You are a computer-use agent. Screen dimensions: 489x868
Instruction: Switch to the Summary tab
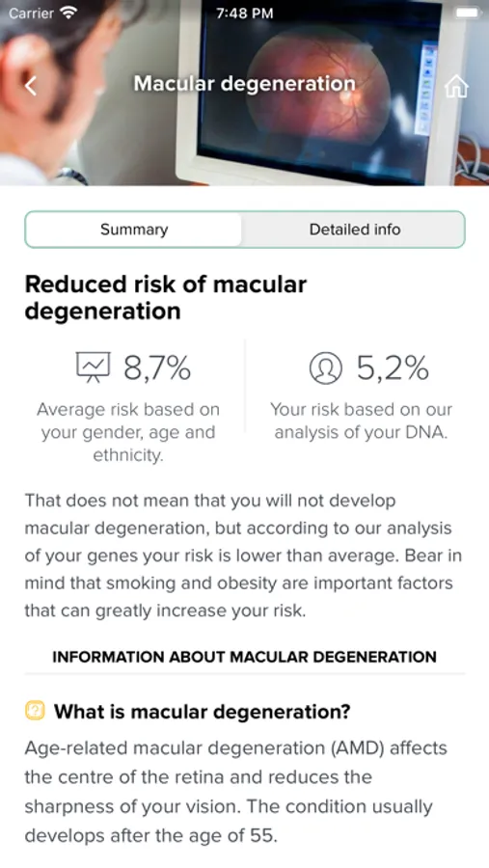coord(133,230)
